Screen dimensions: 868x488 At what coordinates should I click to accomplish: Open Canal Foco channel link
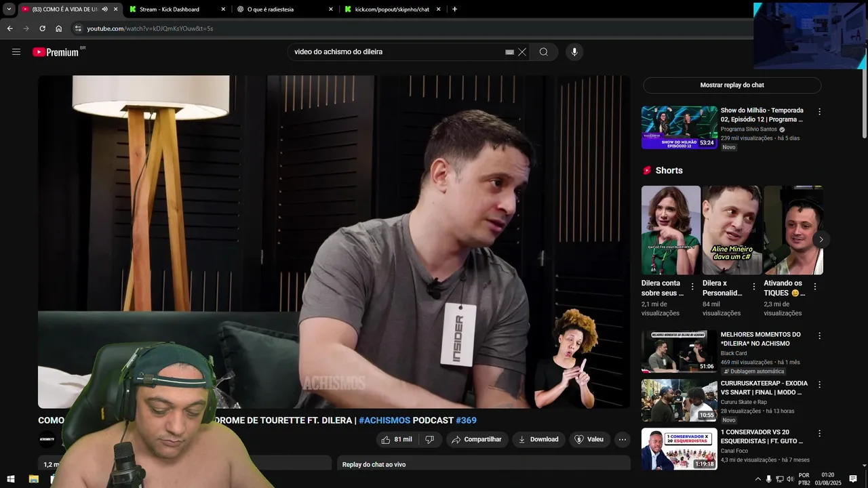[x=738, y=451]
